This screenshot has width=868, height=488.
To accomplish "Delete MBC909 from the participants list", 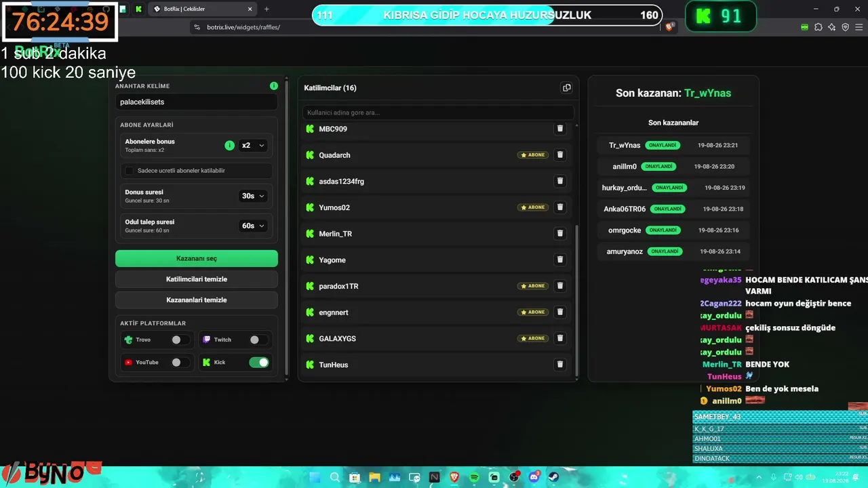I will 560,129.
